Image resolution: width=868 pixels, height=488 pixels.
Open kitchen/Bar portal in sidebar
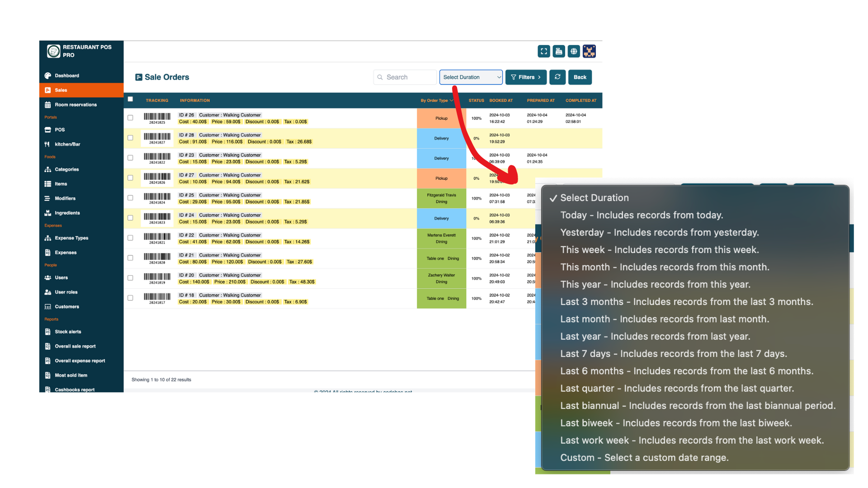click(x=67, y=145)
